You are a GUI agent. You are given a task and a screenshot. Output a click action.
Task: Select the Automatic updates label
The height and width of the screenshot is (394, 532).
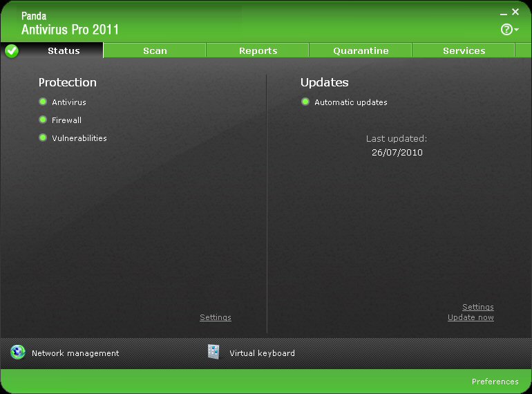351,102
